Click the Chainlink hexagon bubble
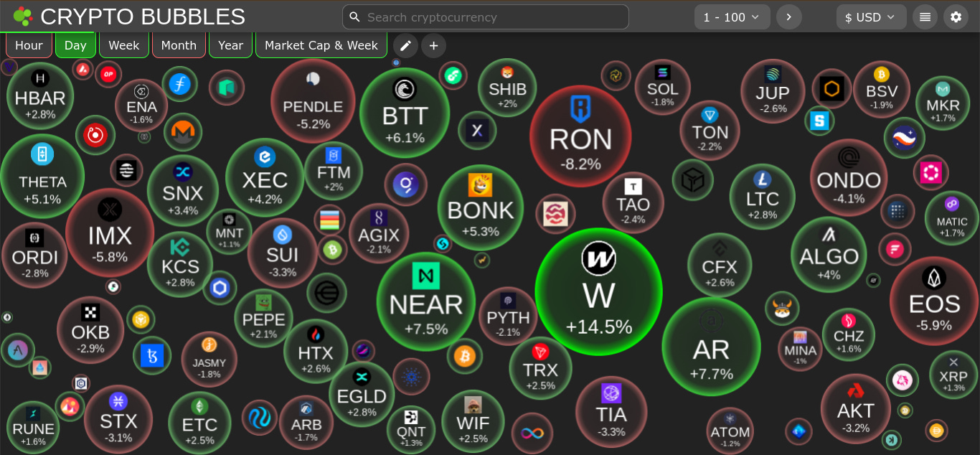This screenshot has width=980, height=455. (220, 289)
